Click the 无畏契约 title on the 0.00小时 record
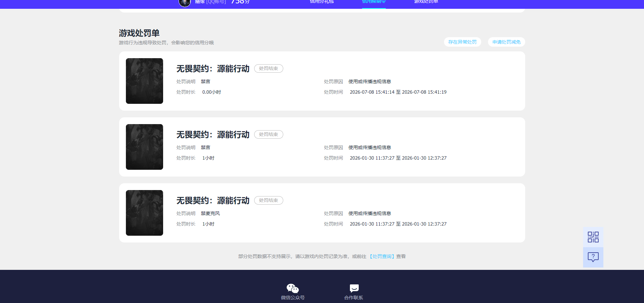The image size is (644, 303). click(213, 69)
